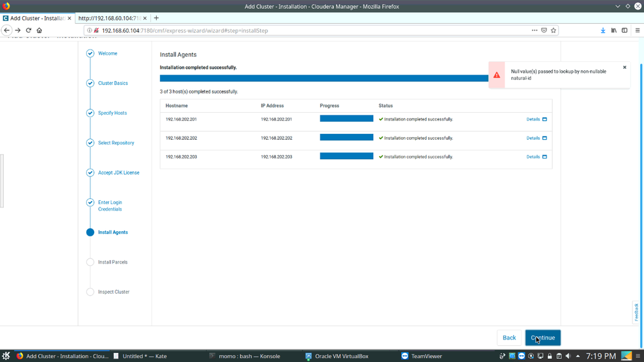Viewport: 644px width, 362px height.
Task: Click the Back button
Action: [x=509, y=338]
